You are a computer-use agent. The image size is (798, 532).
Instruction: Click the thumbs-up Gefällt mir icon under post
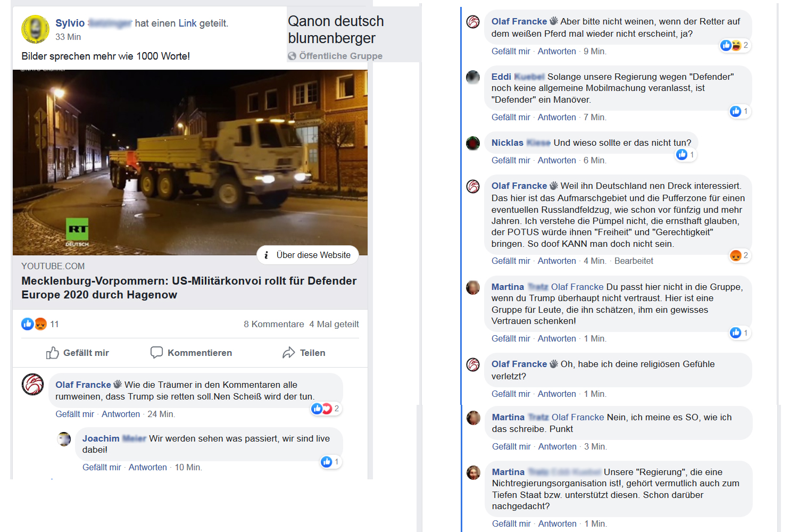pyautogui.click(x=52, y=353)
